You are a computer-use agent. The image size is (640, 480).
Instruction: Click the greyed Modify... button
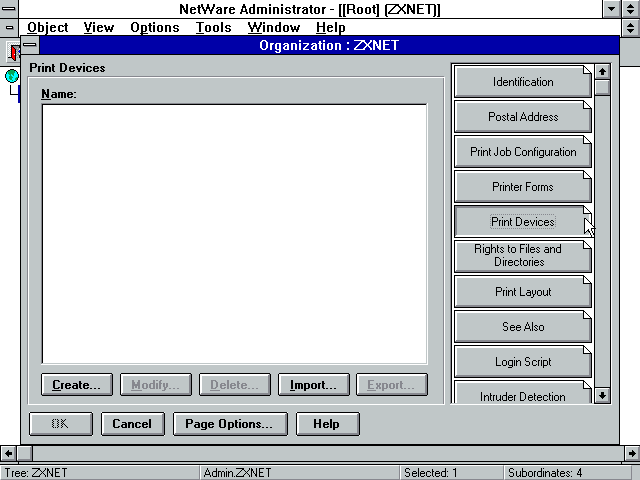(x=156, y=384)
